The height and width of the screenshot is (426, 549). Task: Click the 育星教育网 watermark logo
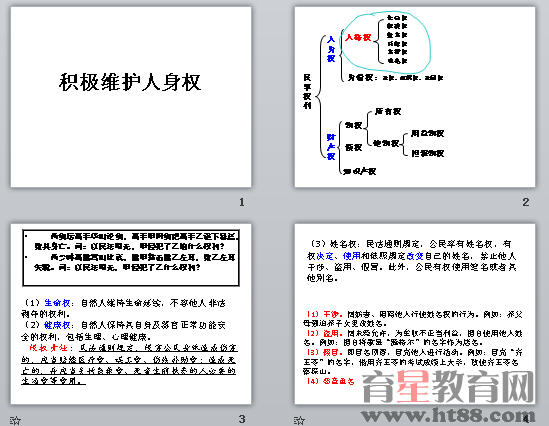click(x=448, y=387)
